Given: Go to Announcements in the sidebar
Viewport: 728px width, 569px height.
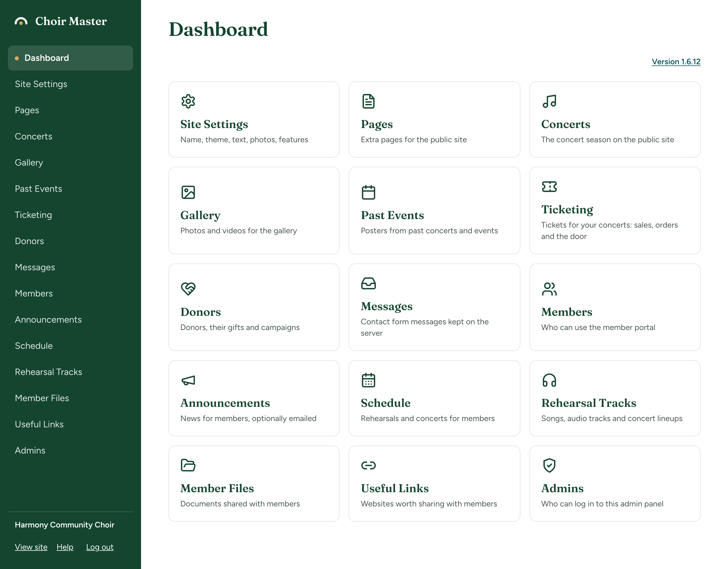Looking at the screenshot, I should 70,320.
